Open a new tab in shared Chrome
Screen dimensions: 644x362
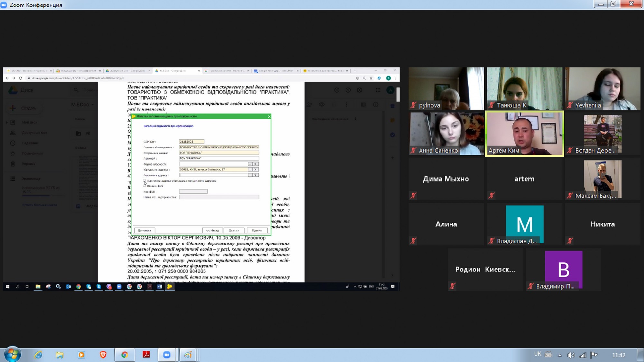(x=355, y=71)
